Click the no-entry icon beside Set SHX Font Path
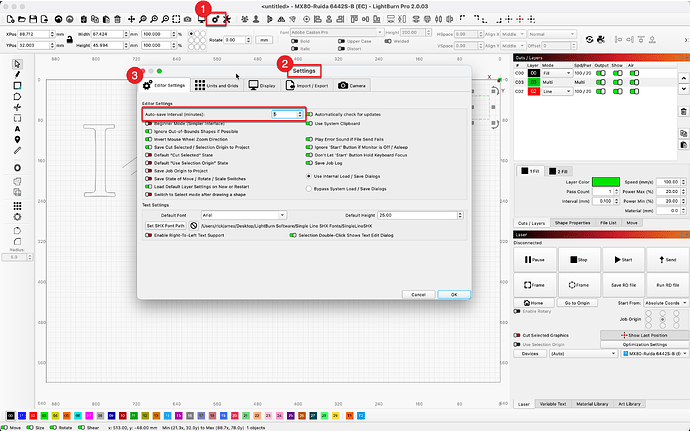 click(194, 226)
